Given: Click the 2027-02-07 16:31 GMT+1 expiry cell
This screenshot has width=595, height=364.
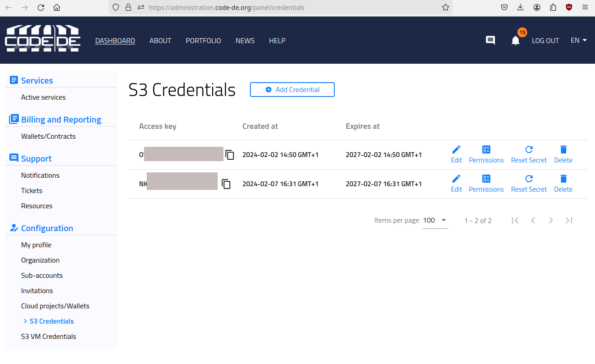Looking at the screenshot, I should (384, 184).
